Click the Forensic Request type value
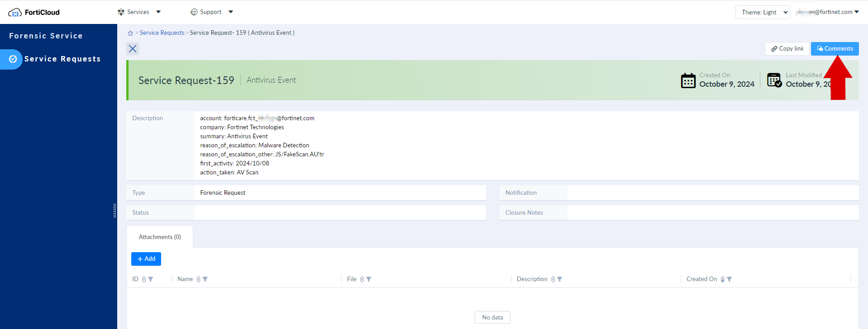 click(x=223, y=193)
